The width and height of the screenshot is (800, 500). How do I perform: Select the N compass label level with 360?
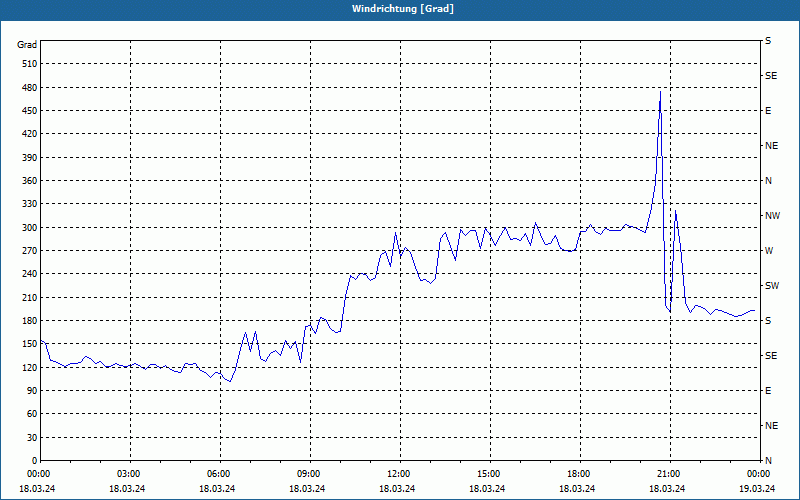pyautogui.click(x=768, y=181)
